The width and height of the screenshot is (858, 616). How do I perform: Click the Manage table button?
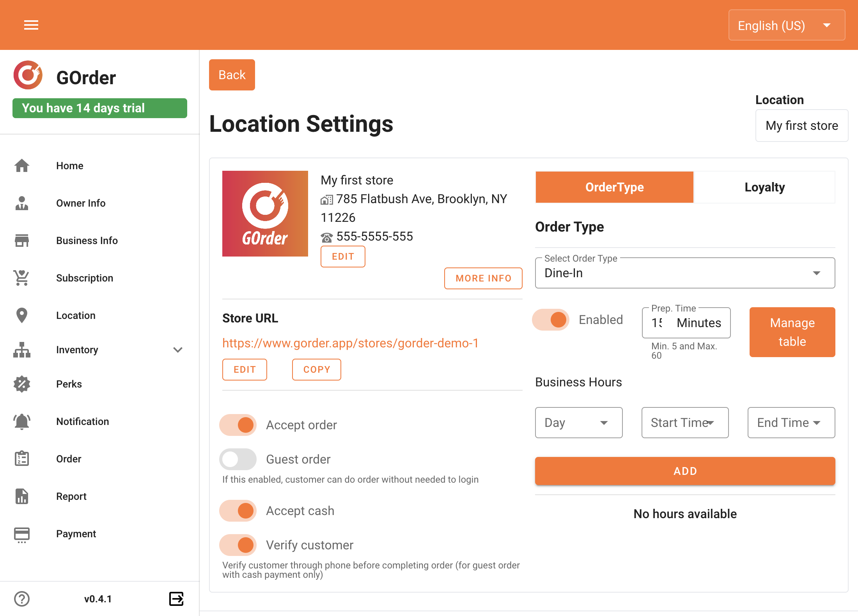click(x=792, y=332)
